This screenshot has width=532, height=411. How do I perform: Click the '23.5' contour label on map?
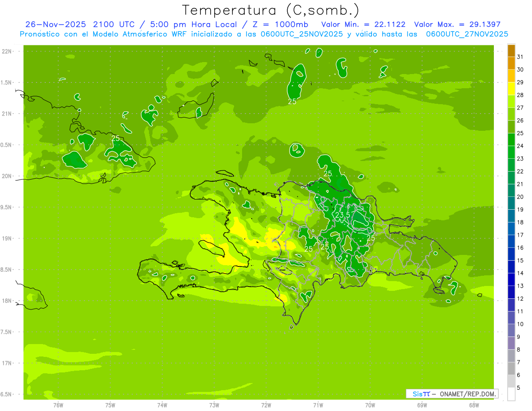pos(343,215)
